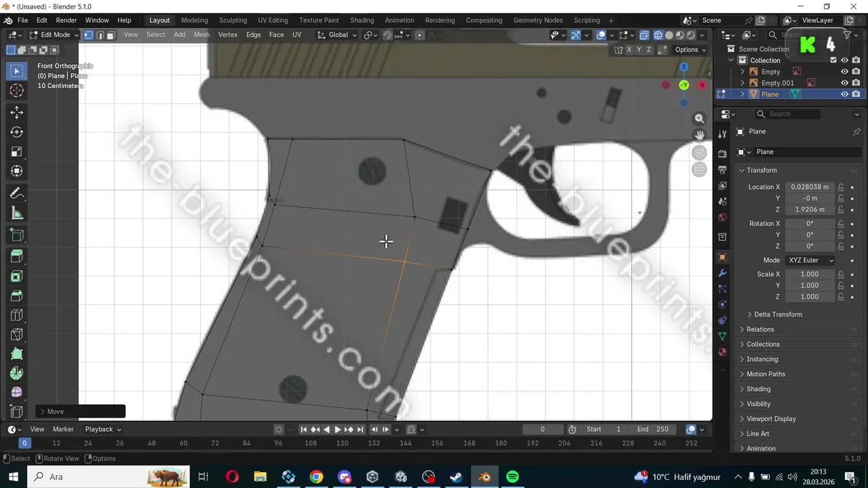Viewport: 868px width, 488px height.
Task: Select the Knife tool
Action: click(17, 335)
